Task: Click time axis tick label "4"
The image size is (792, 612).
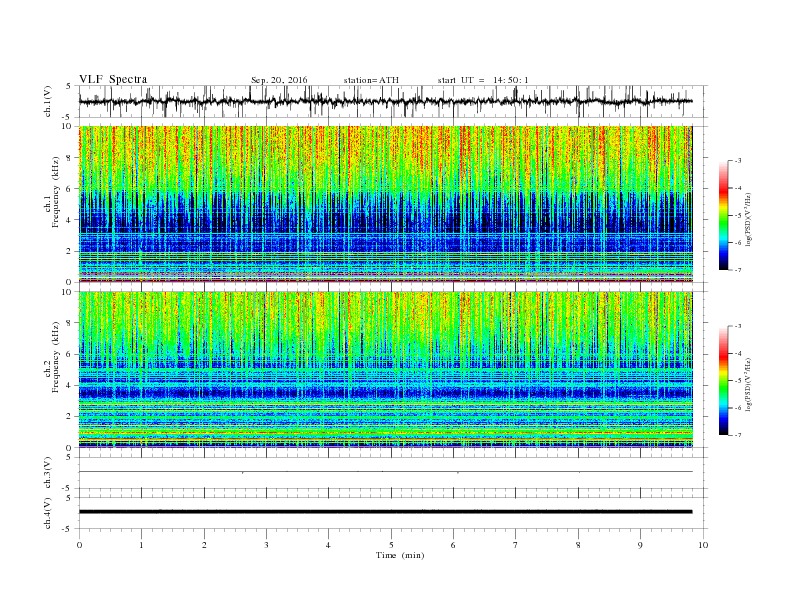Action: (x=328, y=545)
